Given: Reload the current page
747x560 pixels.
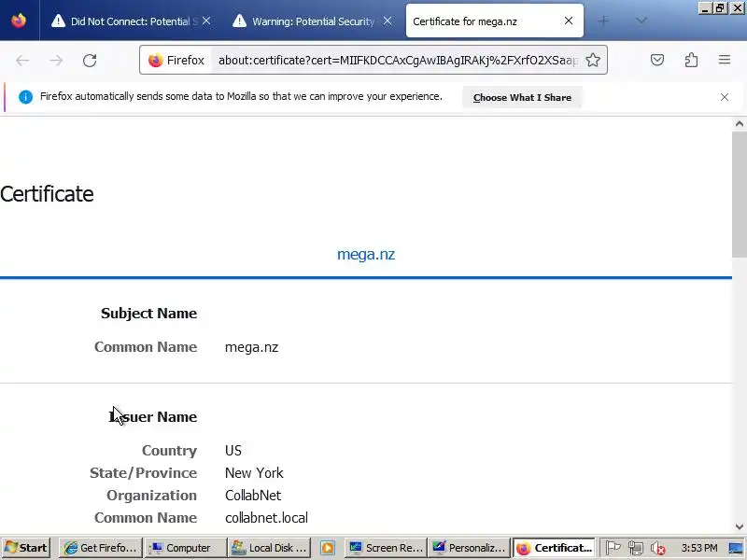Looking at the screenshot, I should tap(90, 61).
